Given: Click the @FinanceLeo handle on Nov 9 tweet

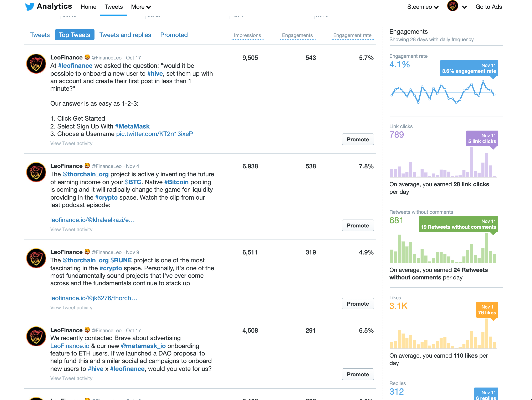Looking at the screenshot, I should [x=107, y=252].
